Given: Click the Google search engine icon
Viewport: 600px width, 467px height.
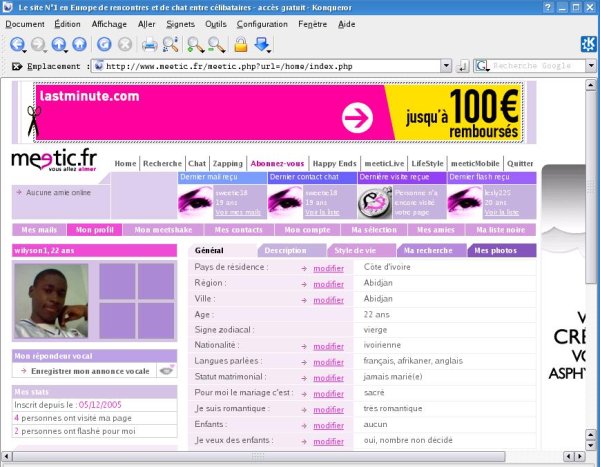Looking at the screenshot, I should coord(481,66).
